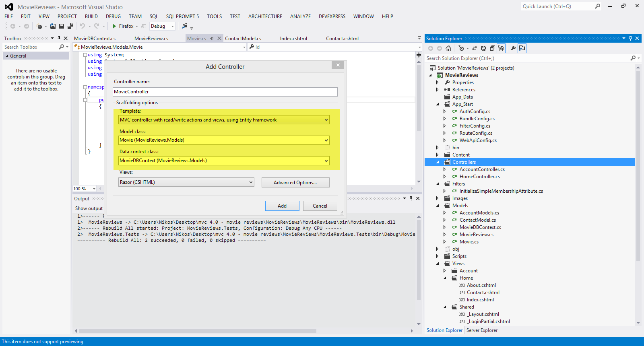
Task: Collapse the using directives outlining toggle
Action: (85, 55)
